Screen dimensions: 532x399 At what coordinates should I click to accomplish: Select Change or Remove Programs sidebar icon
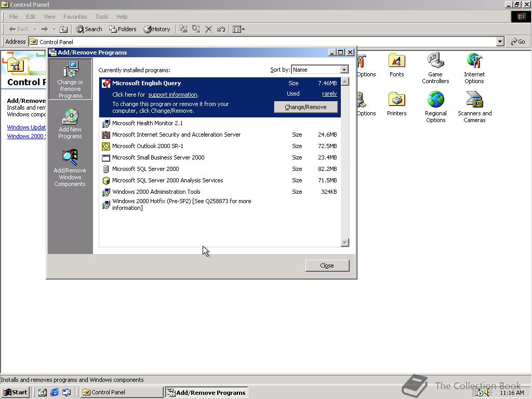coord(70,79)
